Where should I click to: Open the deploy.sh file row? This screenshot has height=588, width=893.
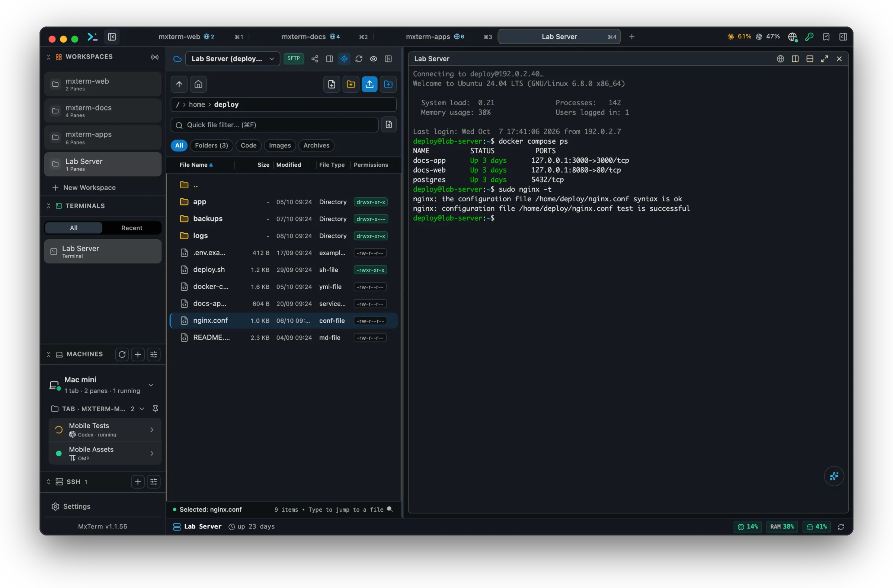pyautogui.click(x=284, y=270)
